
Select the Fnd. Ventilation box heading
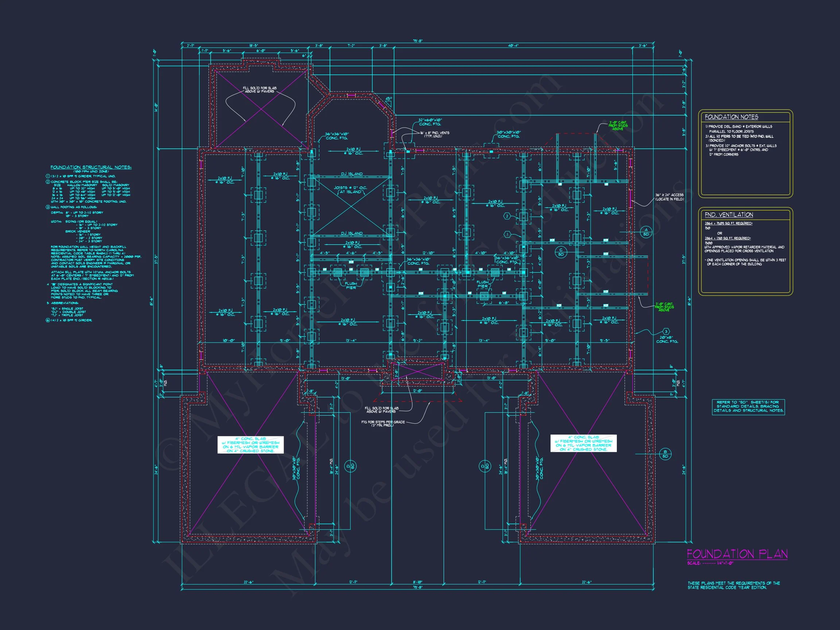(729, 214)
